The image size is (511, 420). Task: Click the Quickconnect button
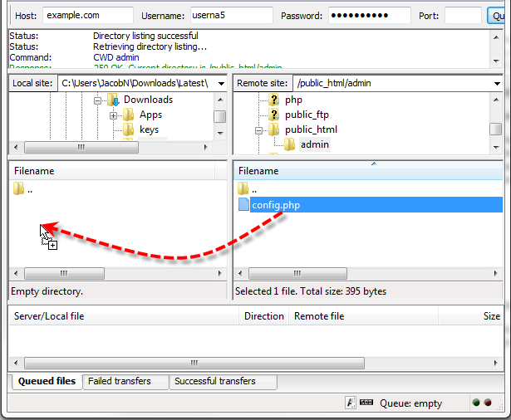(x=496, y=16)
